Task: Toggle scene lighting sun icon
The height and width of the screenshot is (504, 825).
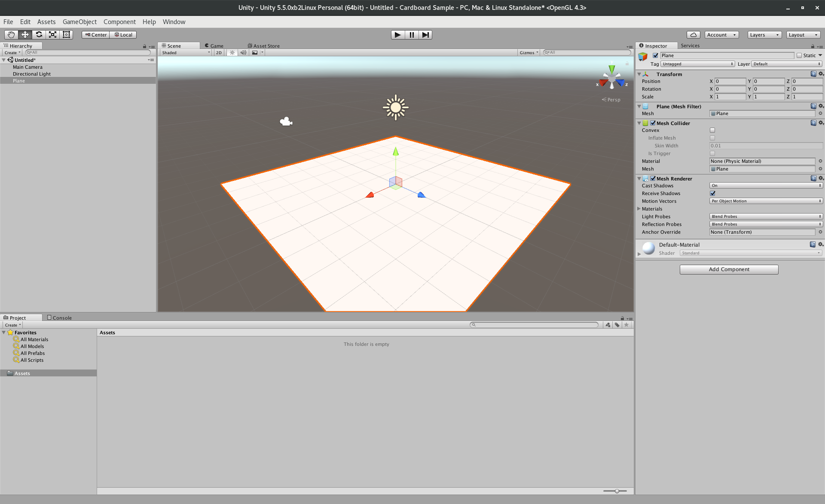Action: (x=232, y=52)
